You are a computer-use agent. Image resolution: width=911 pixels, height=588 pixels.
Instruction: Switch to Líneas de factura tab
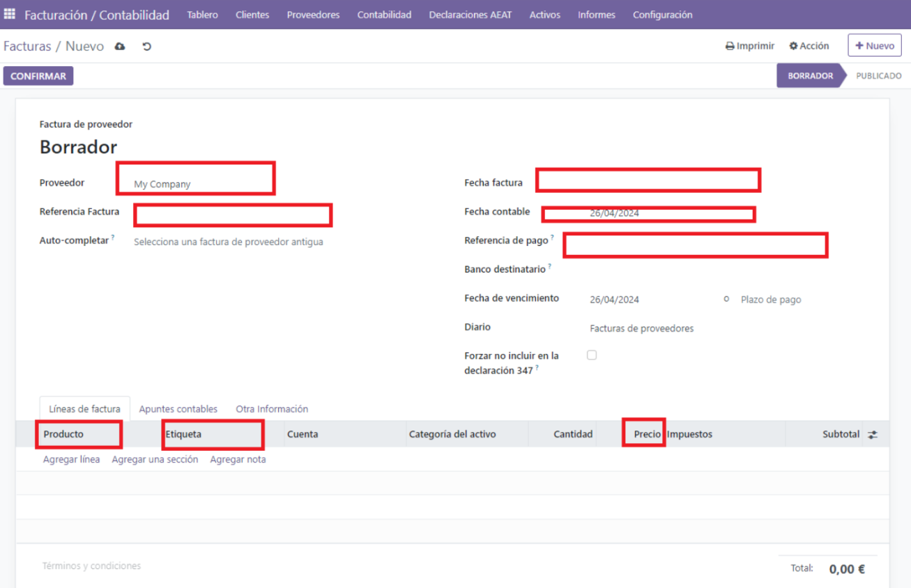[84, 409]
